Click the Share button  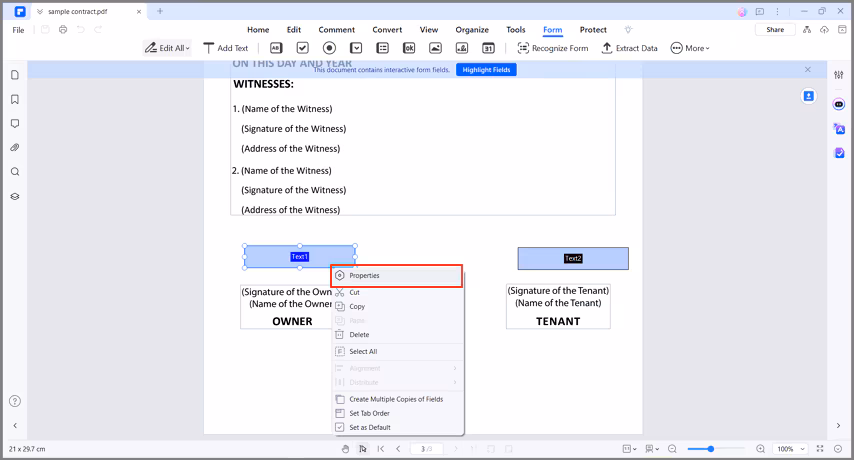pyautogui.click(x=775, y=30)
